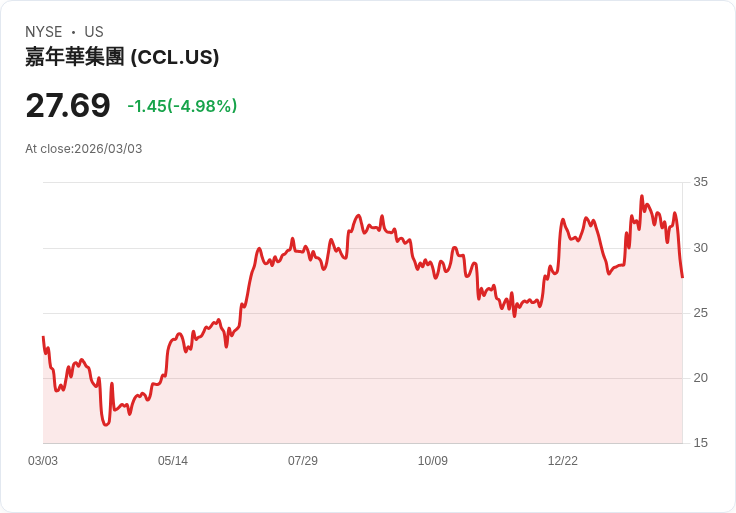The image size is (736, 513).
Task: Click the 25 price axis label
Action: click(x=700, y=313)
